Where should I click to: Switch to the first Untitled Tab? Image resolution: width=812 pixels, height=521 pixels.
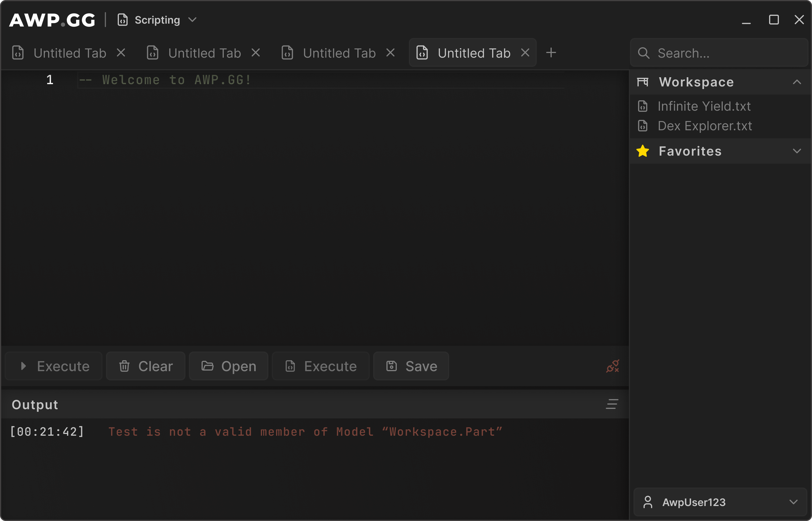pyautogui.click(x=69, y=53)
